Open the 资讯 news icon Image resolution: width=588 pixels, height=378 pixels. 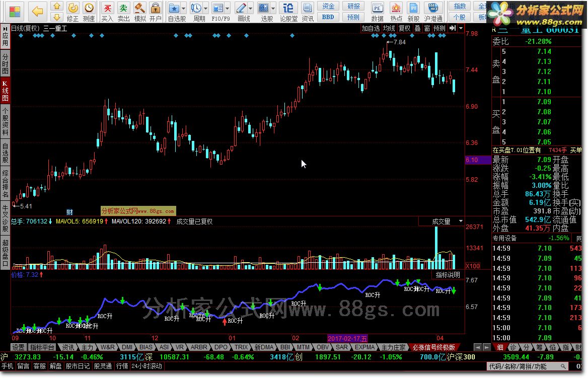308,12
